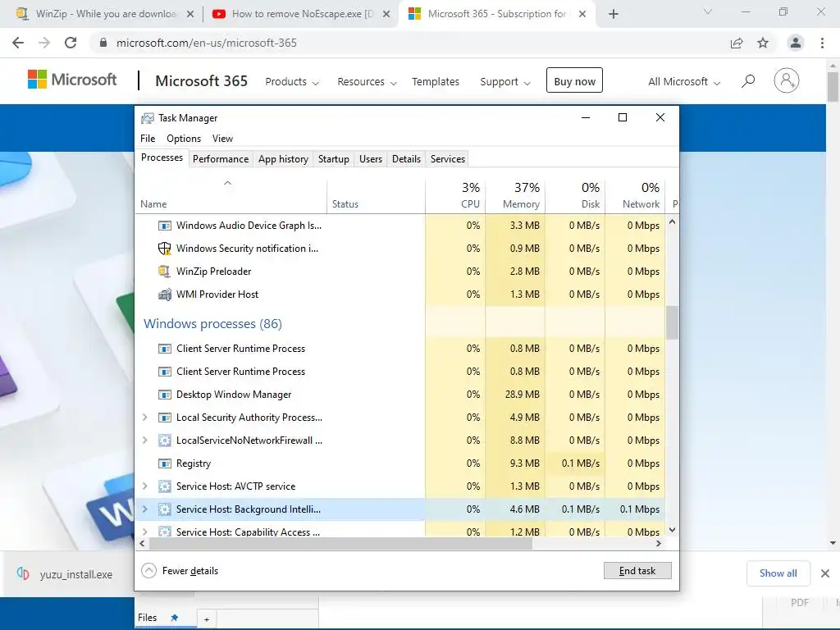Click the browser forward arrow
The width and height of the screenshot is (840, 630).
point(44,43)
